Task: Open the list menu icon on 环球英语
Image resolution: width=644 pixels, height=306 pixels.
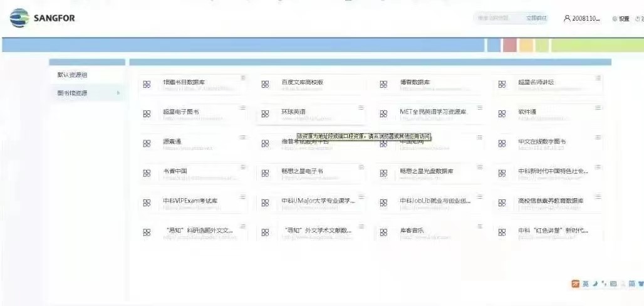Action: pyautogui.click(x=361, y=107)
